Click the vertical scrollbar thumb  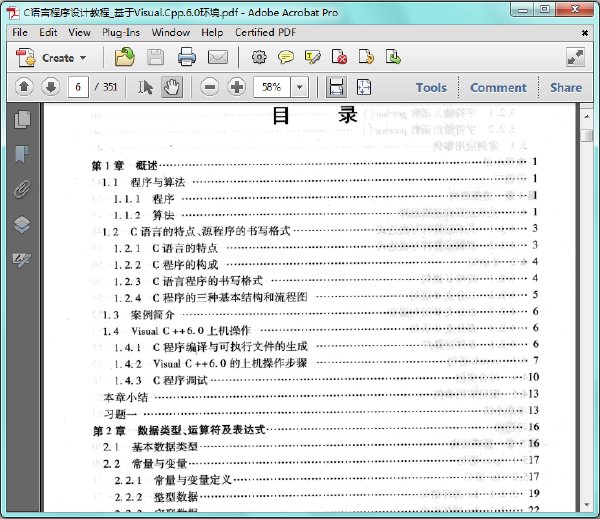pos(587,135)
